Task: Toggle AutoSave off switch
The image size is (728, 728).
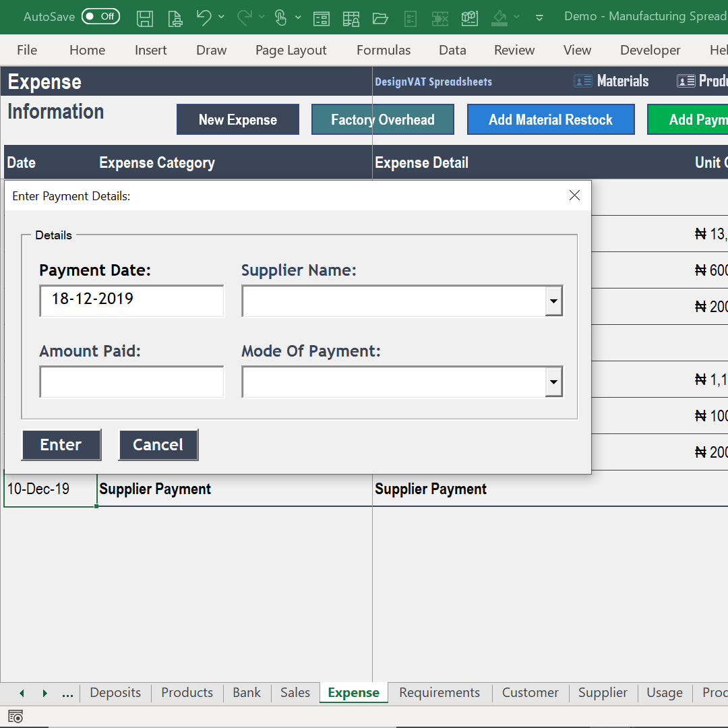Action: click(100, 15)
